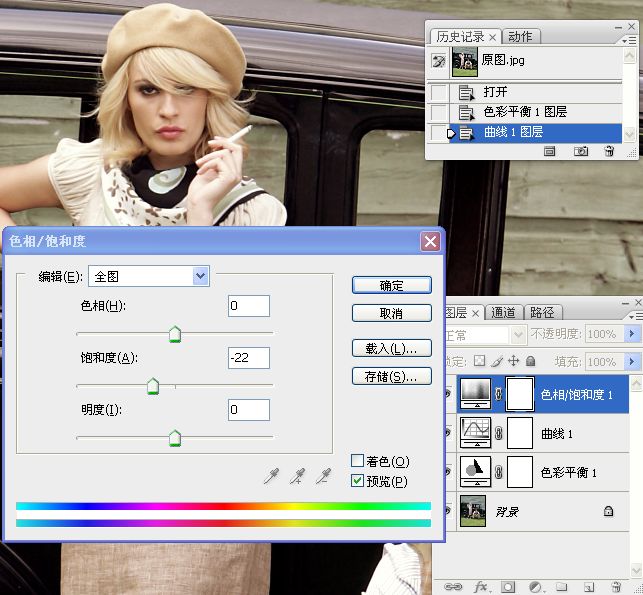Click the saturation field showing -22
The width and height of the screenshot is (643, 595).
249,358
